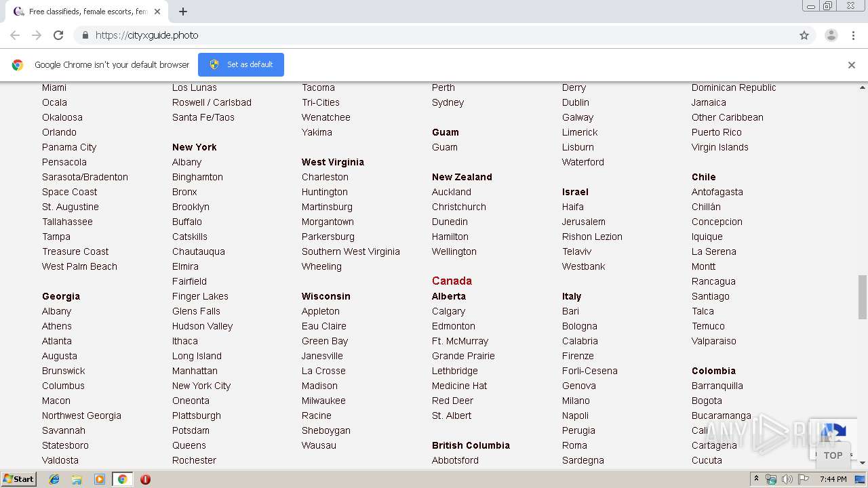Go back using the browser back arrow
This screenshot has width=868, height=488.
click(15, 35)
